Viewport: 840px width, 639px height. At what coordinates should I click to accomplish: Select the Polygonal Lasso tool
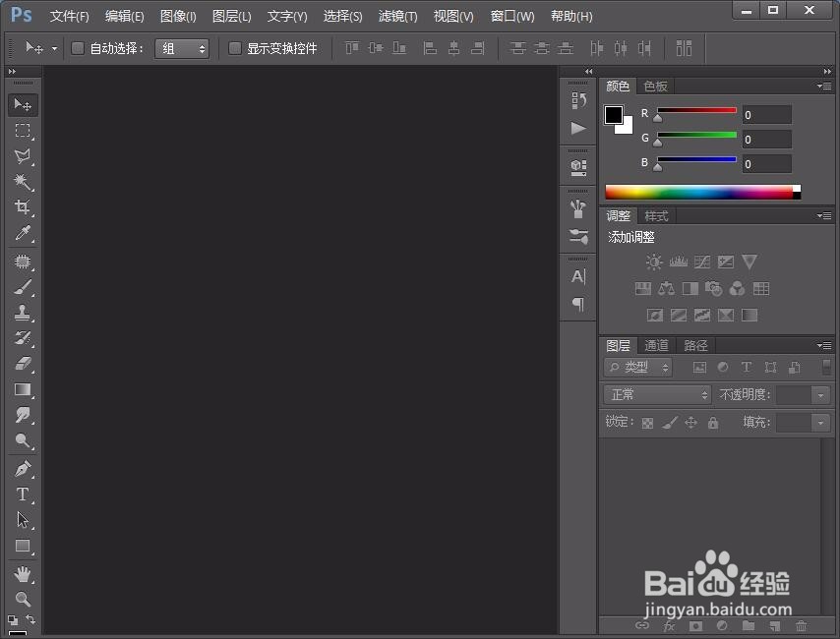(x=23, y=156)
